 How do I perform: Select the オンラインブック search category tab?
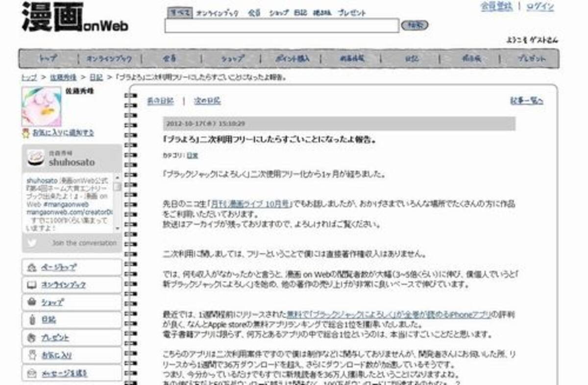click(217, 13)
